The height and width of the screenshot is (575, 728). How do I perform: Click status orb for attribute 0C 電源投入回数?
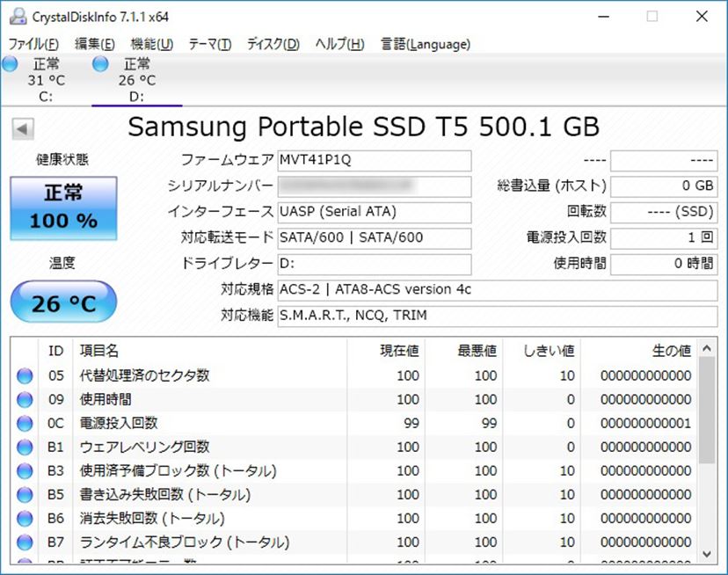coord(25,423)
